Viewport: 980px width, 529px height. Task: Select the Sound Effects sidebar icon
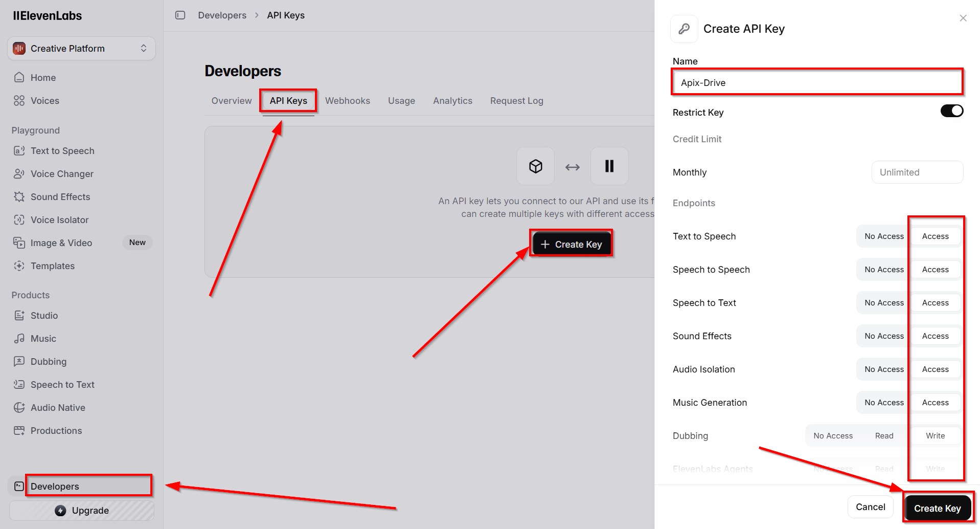19,197
